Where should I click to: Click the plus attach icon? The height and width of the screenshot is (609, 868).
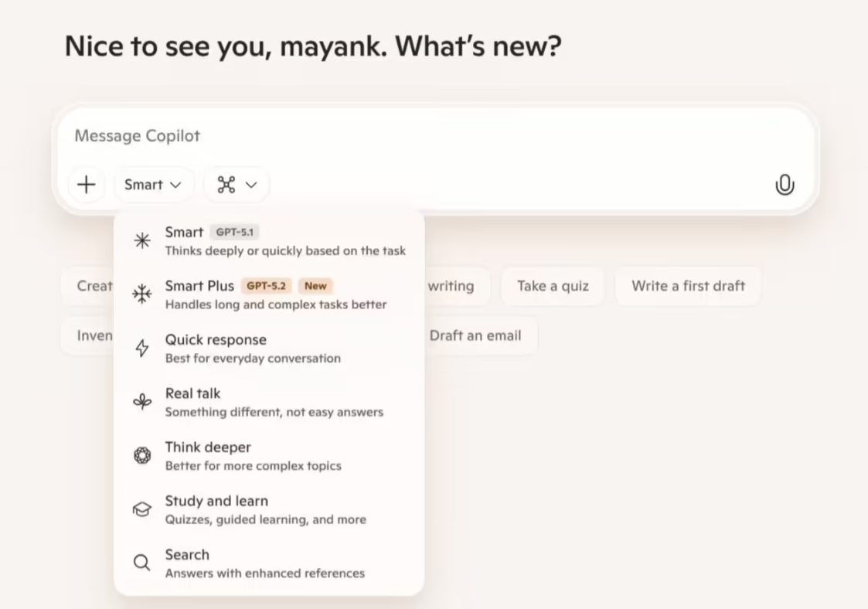(x=87, y=185)
